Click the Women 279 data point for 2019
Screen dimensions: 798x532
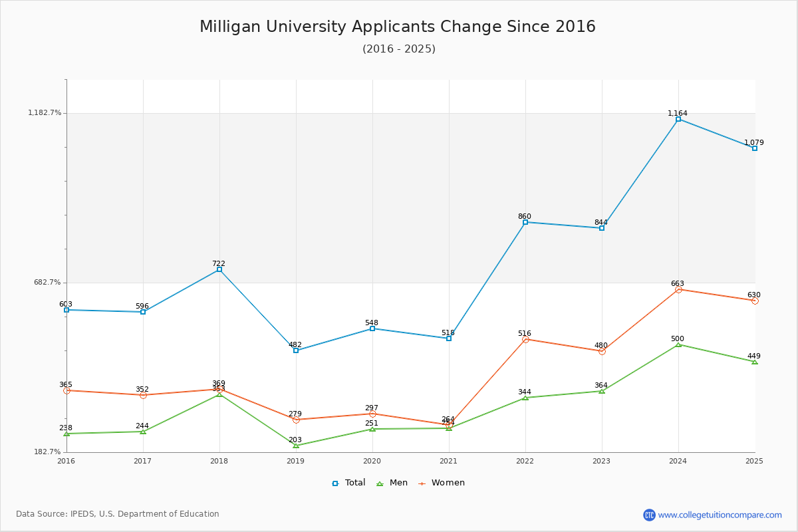[296, 420]
